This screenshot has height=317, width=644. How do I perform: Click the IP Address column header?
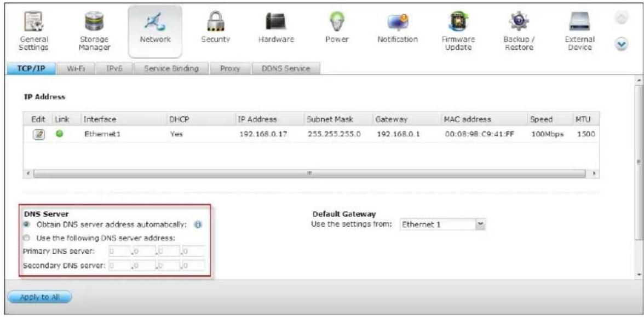tap(269, 119)
